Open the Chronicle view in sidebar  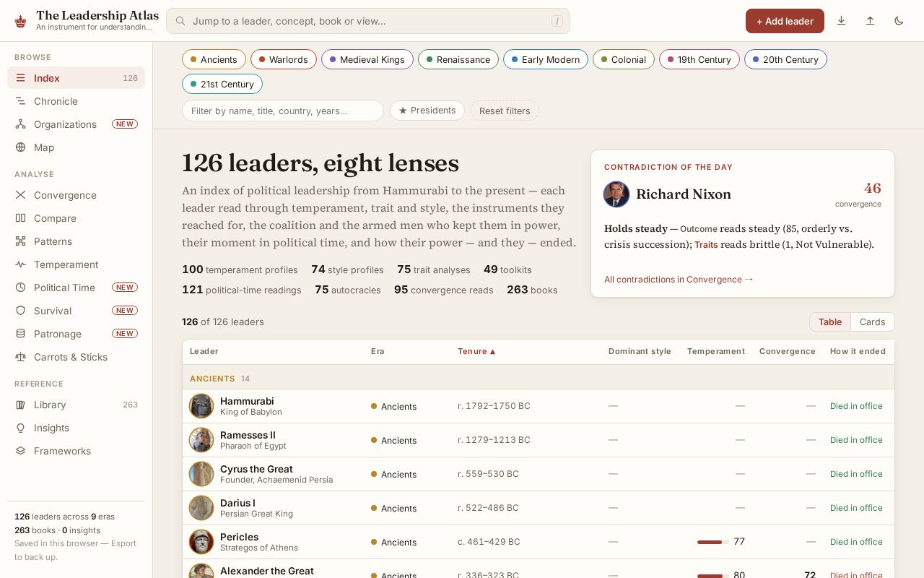[x=76, y=101]
